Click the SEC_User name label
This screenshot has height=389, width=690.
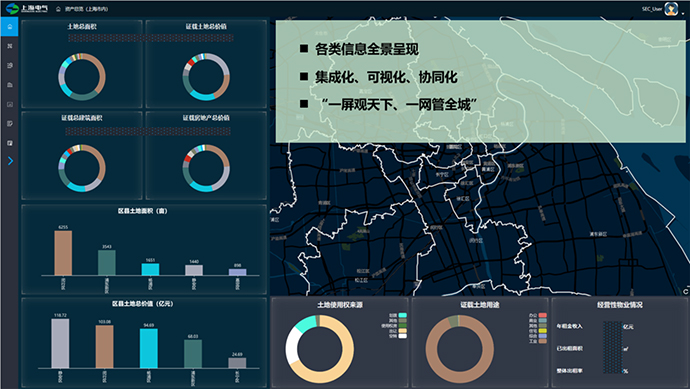tap(652, 9)
